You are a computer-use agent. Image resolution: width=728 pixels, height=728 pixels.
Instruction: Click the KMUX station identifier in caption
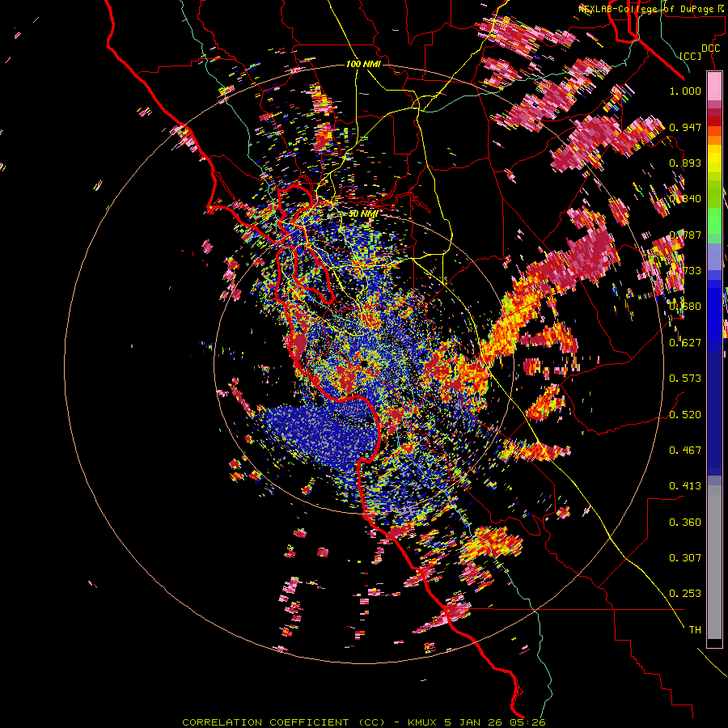click(423, 722)
